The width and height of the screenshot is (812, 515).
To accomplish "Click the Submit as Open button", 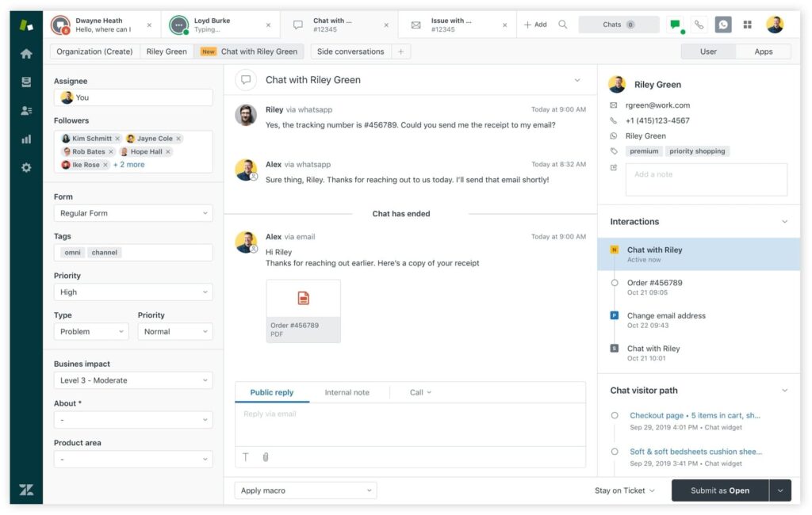I will [x=720, y=490].
